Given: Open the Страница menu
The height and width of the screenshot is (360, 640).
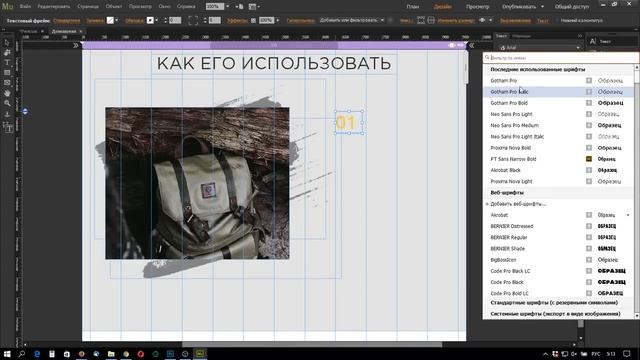Looking at the screenshot, I should [x=88, y=7].
